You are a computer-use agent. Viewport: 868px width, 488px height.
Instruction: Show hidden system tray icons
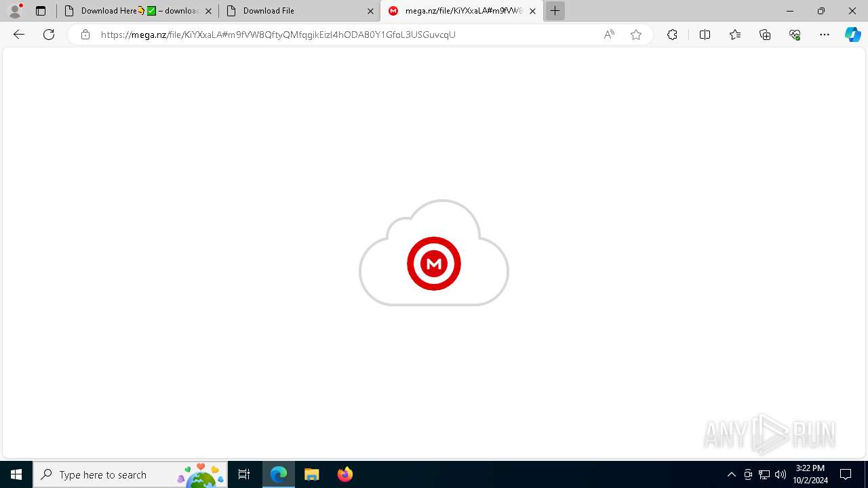point(731,474)
